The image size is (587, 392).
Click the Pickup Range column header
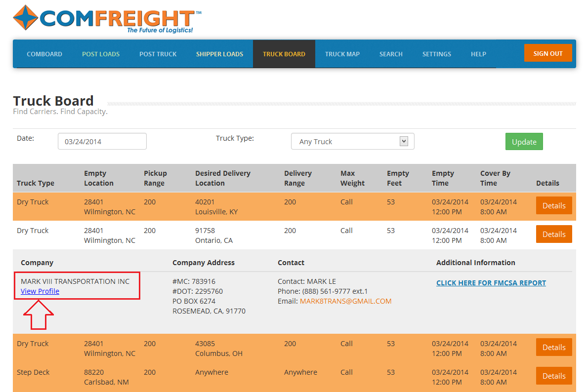(x=155, y=178)
